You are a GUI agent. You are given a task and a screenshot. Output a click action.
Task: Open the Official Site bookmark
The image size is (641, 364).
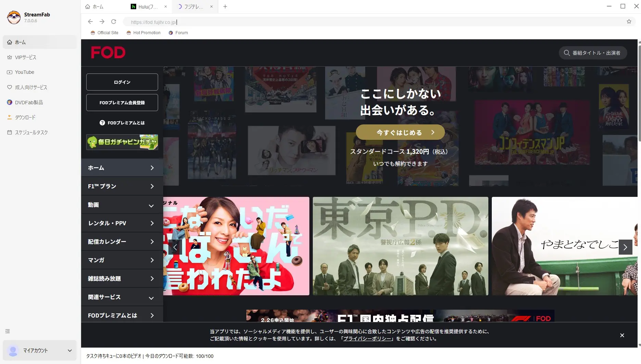104,33
